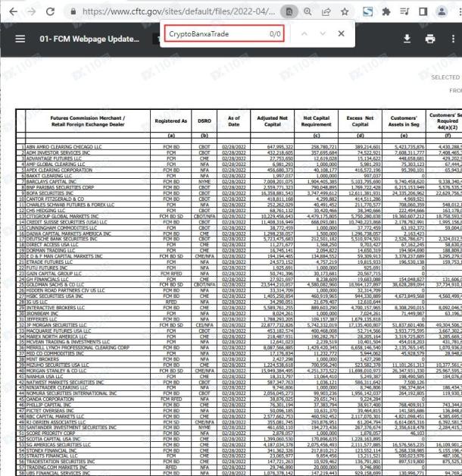This screenshot has width=462, height=476.
Task: Click BARCLAYS CAPITAL INC entry
Action: click(x=51, y=182)
